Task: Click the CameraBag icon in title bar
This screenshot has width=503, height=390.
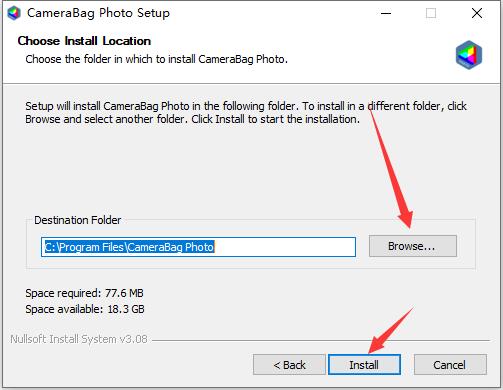Action: tap(14, 13)
